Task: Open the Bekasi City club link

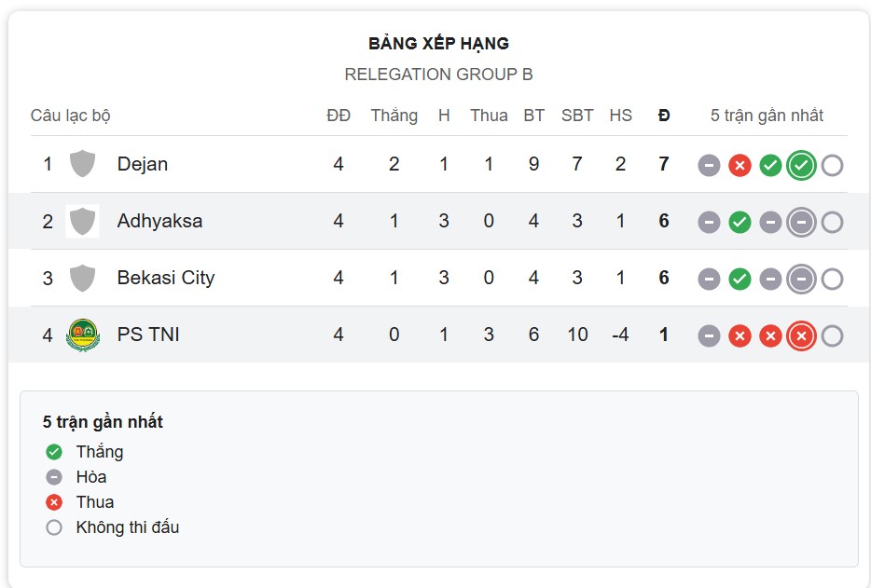Action: point(166,278)
